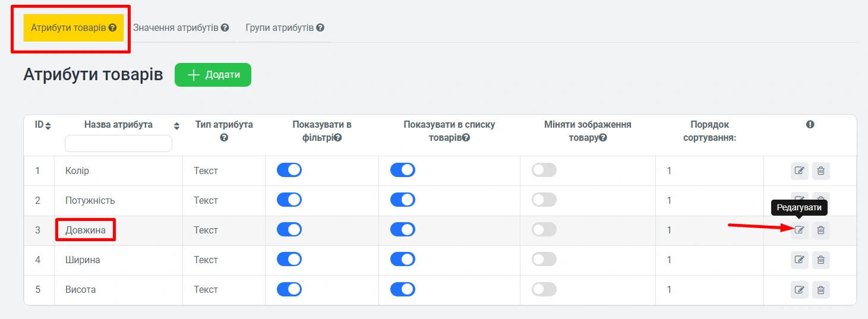Screen dimensions: 868x319
Task: Open editing for the Ширина attribute
Action: pos(799,260)
